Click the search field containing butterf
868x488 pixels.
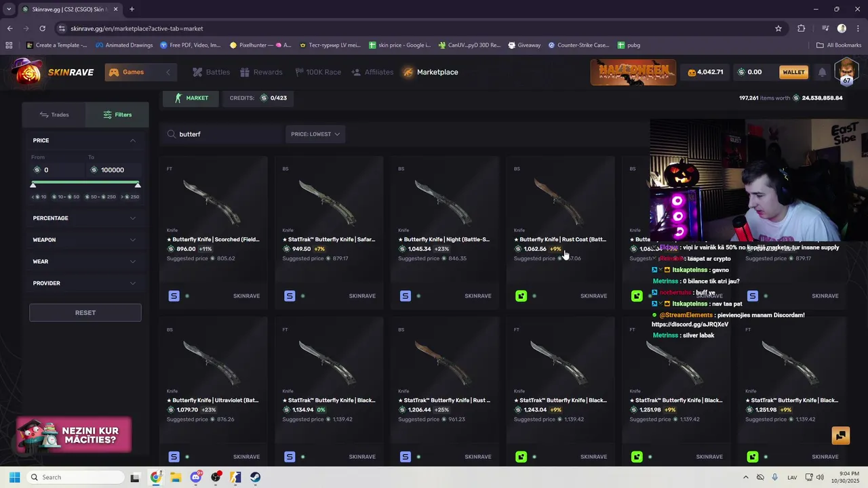(224, 134)
